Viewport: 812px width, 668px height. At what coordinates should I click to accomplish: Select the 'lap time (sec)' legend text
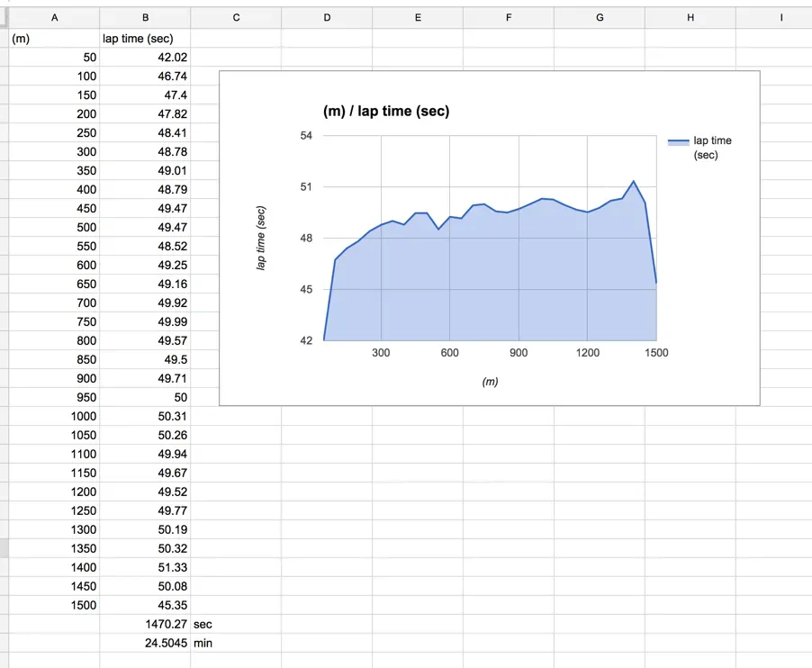tap(712, 148)
